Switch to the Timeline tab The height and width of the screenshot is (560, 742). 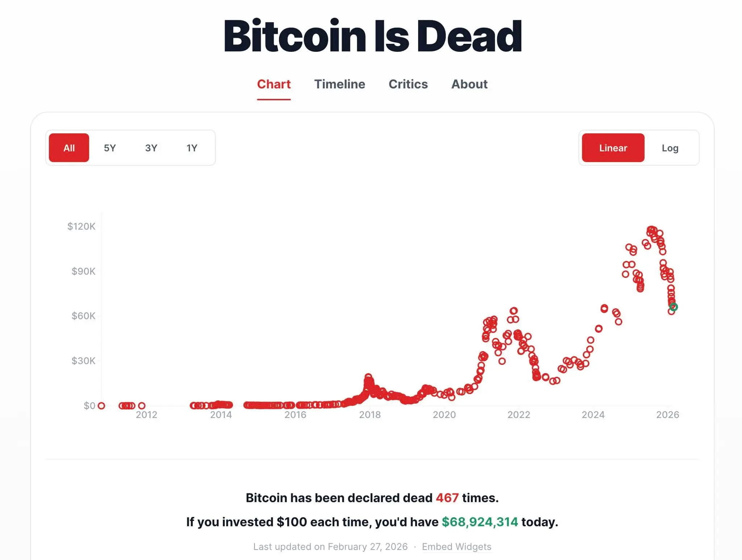339,84
